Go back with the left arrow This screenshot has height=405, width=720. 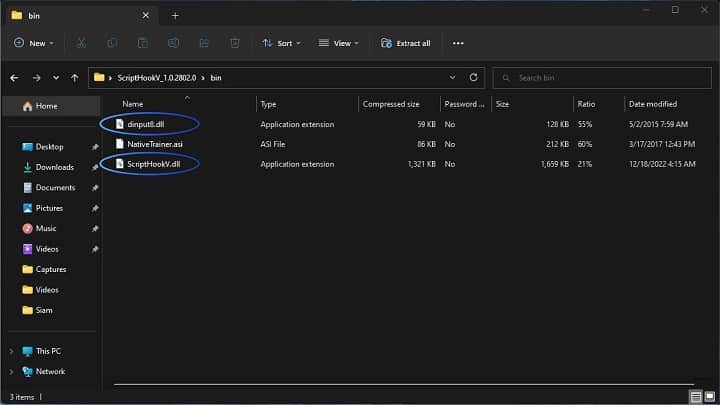click(14, 78)
